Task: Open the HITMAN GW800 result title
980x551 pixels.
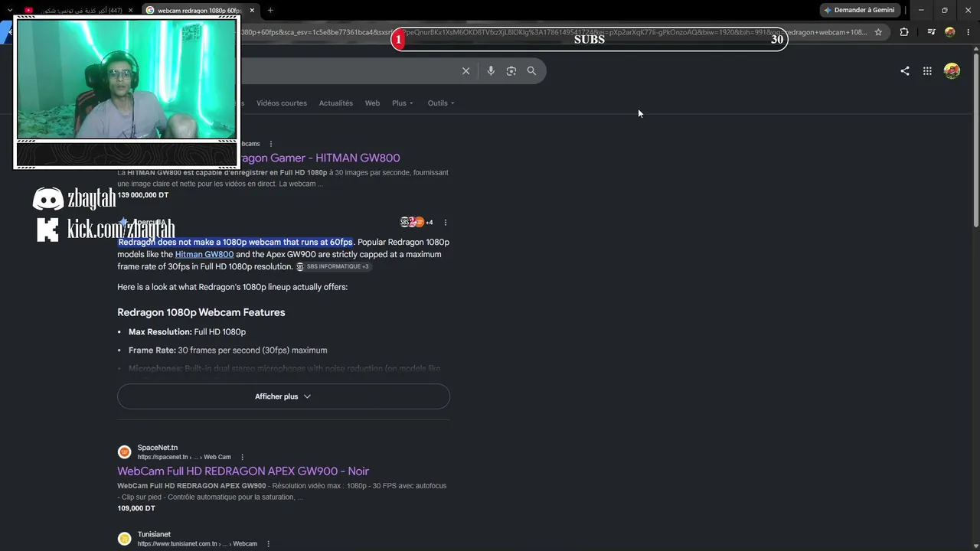Action: [320, 158]
